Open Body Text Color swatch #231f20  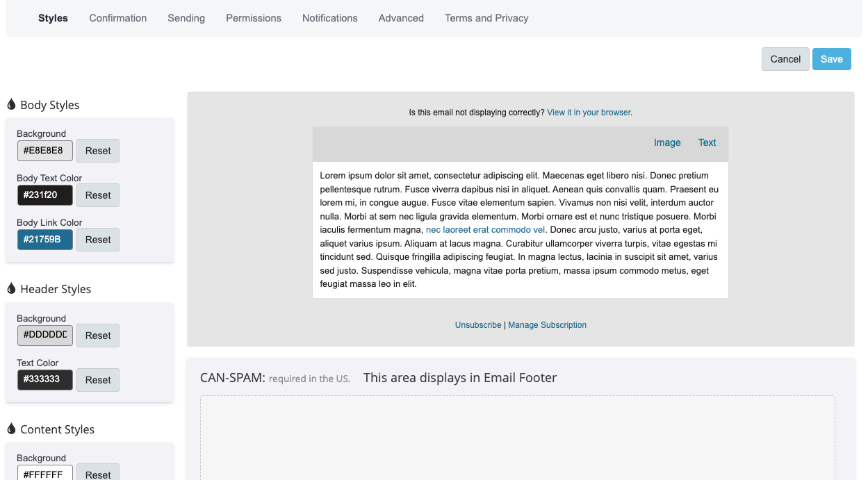(x=45, y=195)
